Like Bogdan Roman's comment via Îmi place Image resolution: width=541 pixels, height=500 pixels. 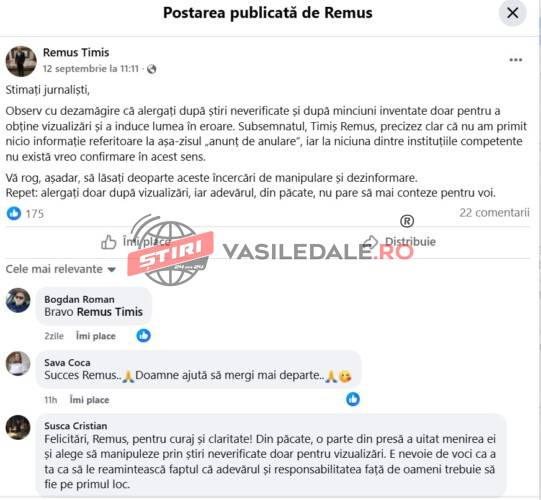click(x=96, y=336)
